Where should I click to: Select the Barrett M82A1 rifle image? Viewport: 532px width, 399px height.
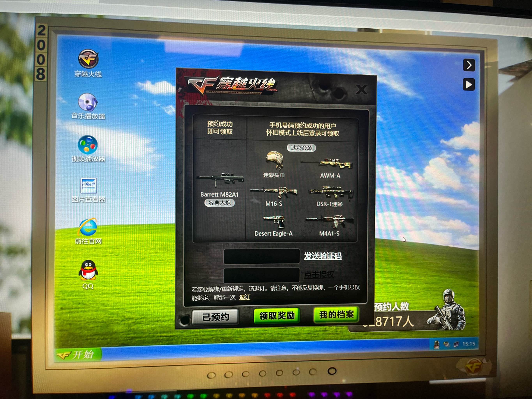[x=220, y=180]
